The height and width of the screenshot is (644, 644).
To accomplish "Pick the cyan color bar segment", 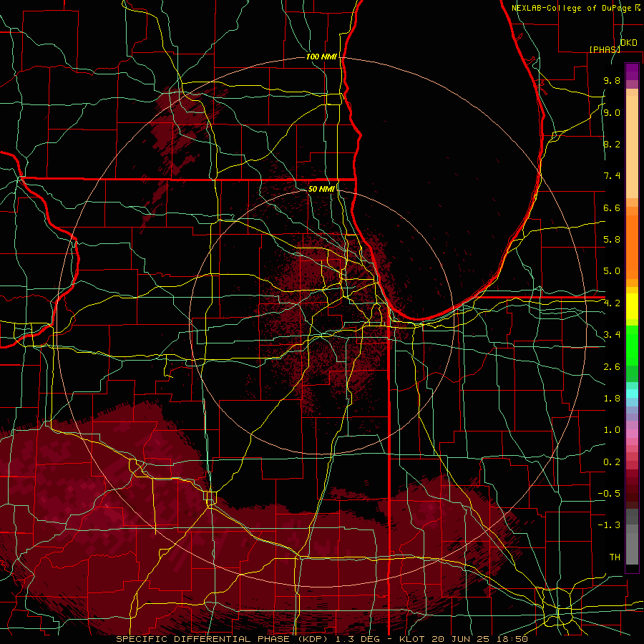I will tap(632, 394).
